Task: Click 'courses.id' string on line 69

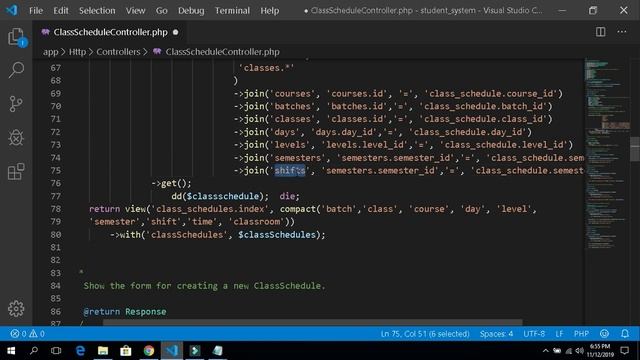Action: coord(358,94)
